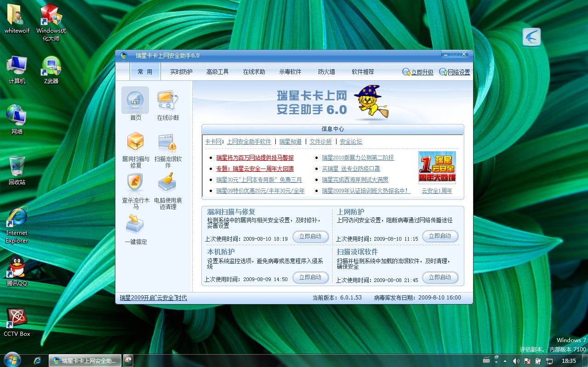Switch to the 实时防护 tab
Screen dimensions: 588x367
181,72
